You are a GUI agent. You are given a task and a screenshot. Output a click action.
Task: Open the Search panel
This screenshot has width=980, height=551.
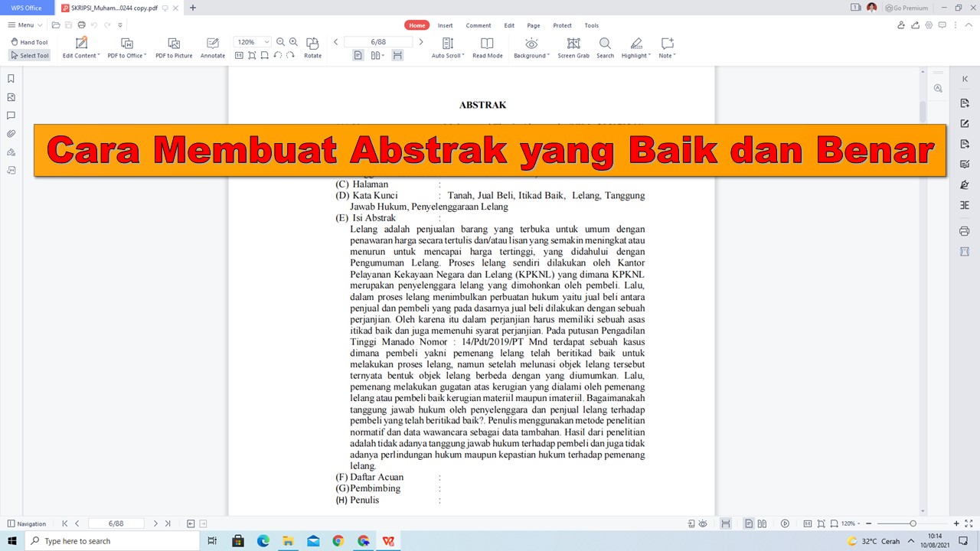(x=605, y=47)
